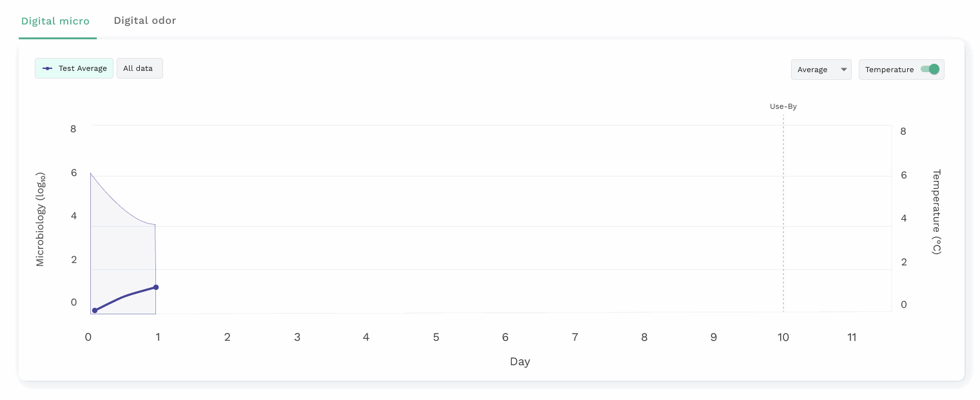The height and width of the screenshot is (400, 980).
Task: Toggle the Temperature switch off
Action: (930, 70)
